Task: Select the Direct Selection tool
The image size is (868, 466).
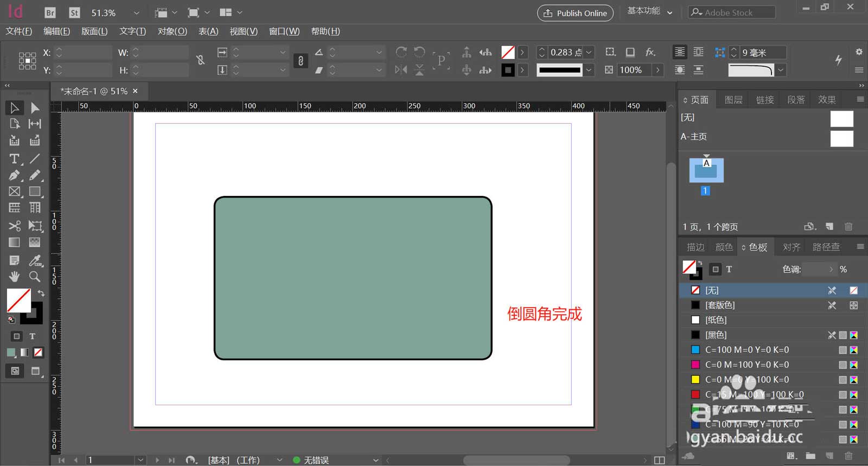Action: [35, 108]
